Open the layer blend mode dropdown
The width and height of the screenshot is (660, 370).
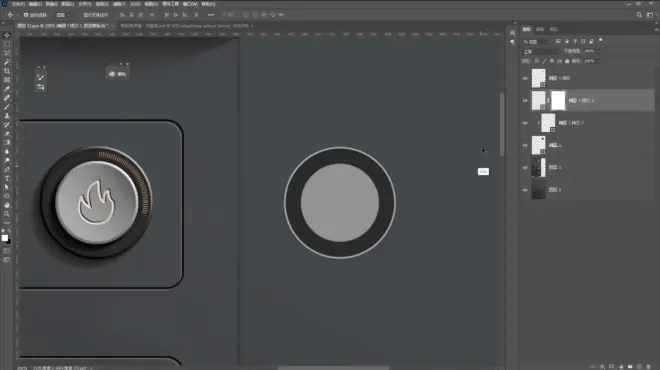541,51
